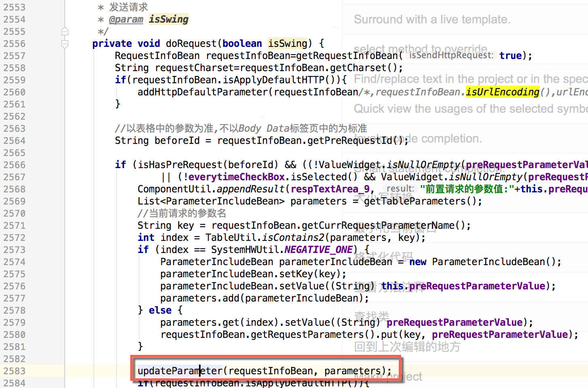Click line number 2562 in the gutter
588x388 pixels.
(x=14, y=116)
